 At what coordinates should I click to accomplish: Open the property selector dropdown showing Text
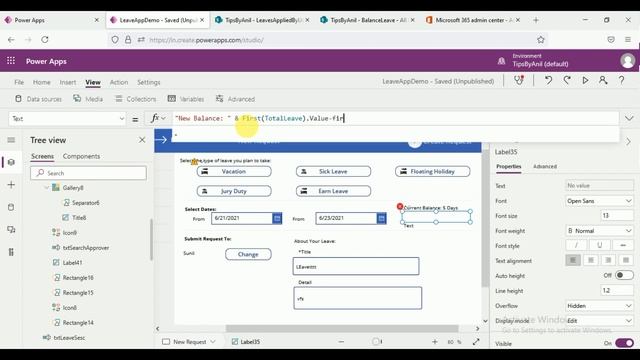tap(67, 119)
